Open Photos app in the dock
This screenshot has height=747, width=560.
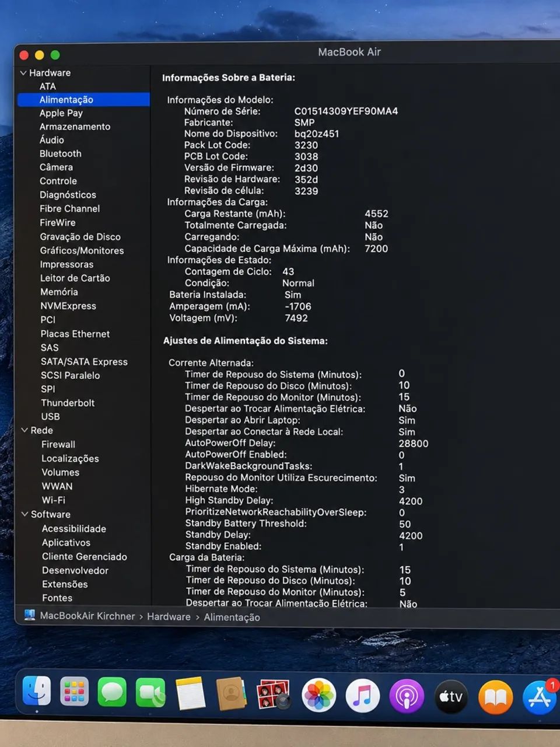coord(318,696)
